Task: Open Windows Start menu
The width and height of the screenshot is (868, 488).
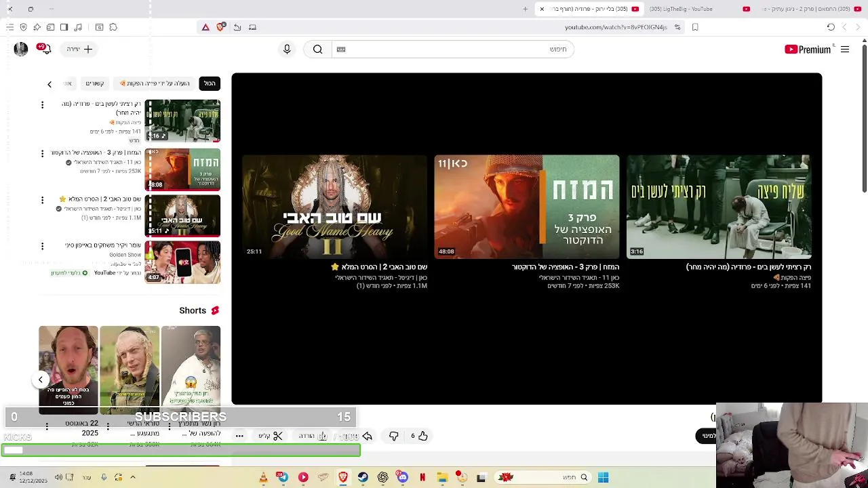Action: click(x=603, y=477)
